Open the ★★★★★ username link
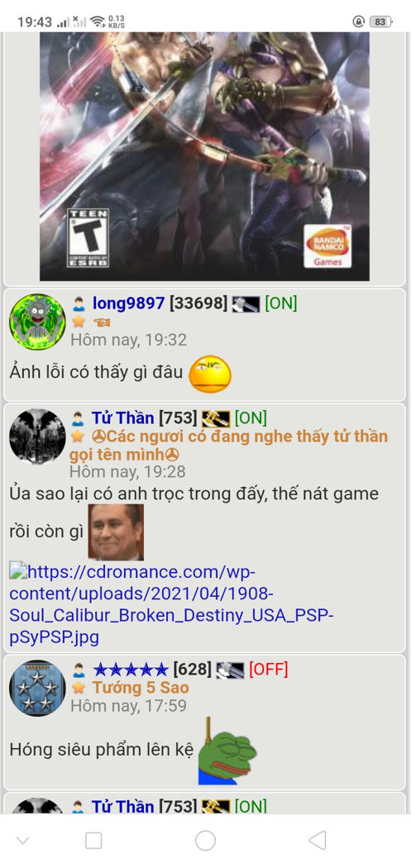The height and width of the screenshot is (868, 411). click(x=130, y=670)
